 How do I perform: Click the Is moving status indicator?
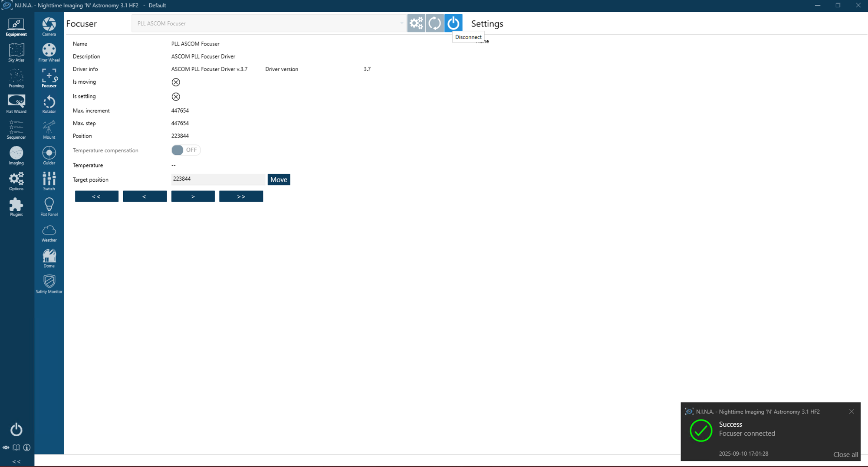176,82
